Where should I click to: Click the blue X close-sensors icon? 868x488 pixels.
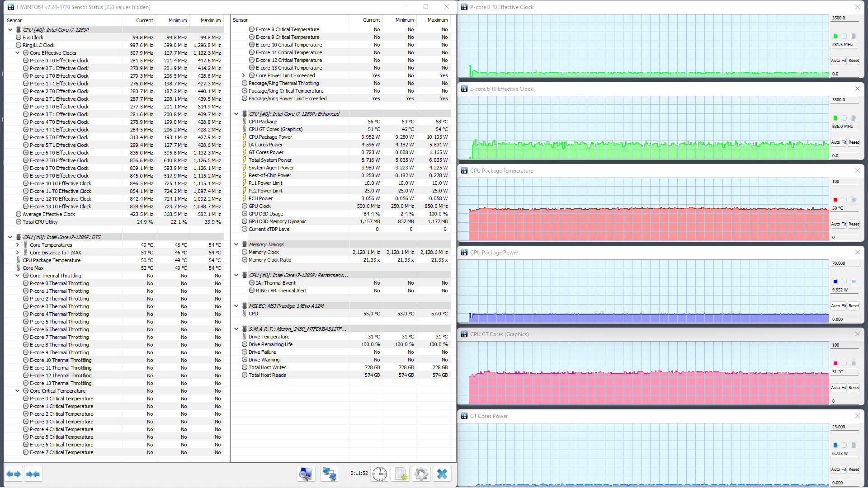pyautogui.click(x=442, y=474)
